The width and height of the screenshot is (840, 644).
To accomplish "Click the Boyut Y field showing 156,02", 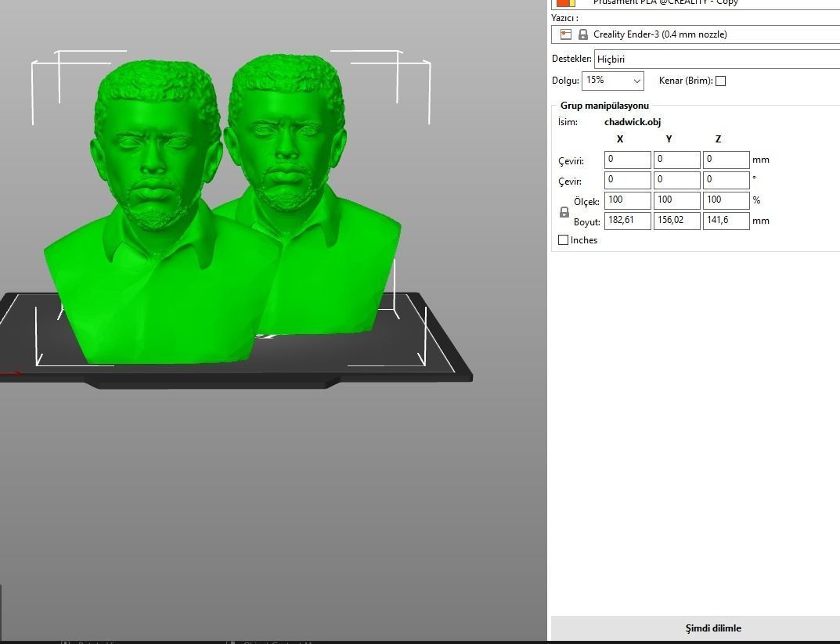I will (676, 221).
